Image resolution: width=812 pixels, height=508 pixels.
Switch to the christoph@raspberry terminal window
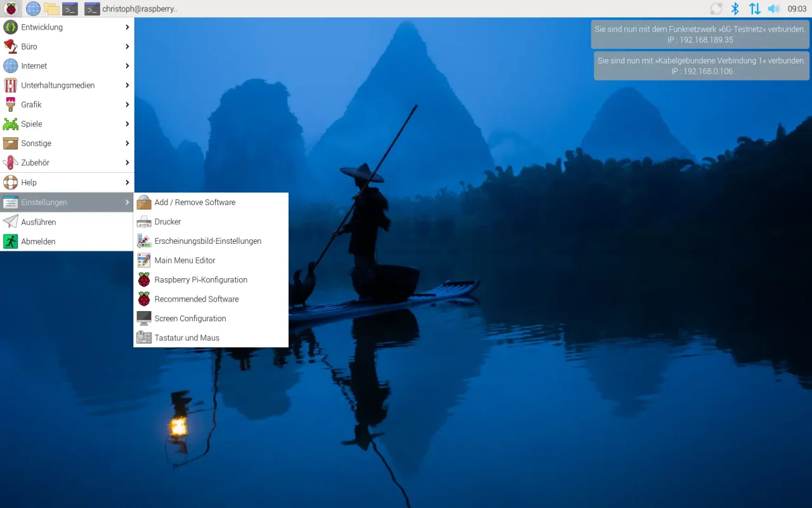point(132,9)
